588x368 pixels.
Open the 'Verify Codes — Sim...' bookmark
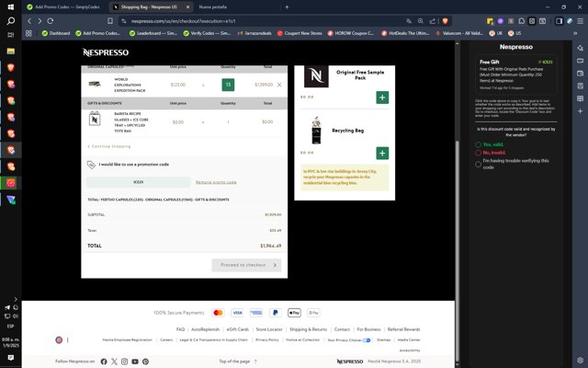(x=207, y=33)
